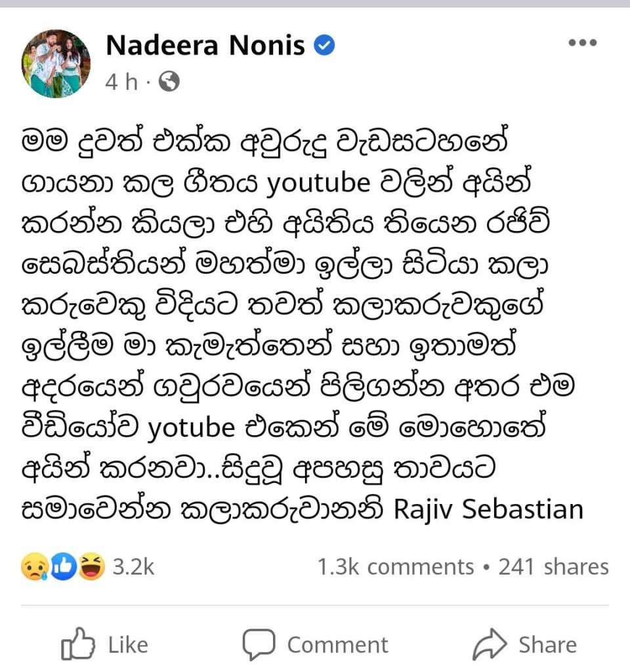View the 241 shares list
Screen dimensions: 630x672
(553, 567)
